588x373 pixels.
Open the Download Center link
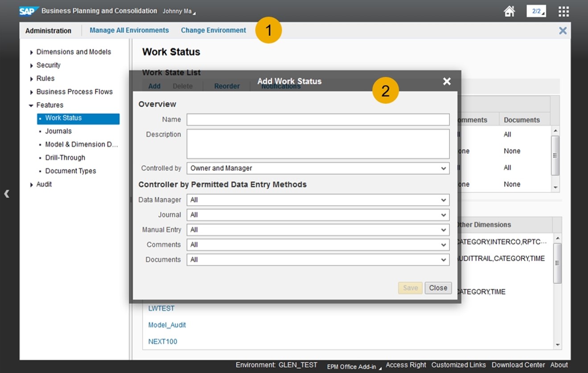click(518, 365)
